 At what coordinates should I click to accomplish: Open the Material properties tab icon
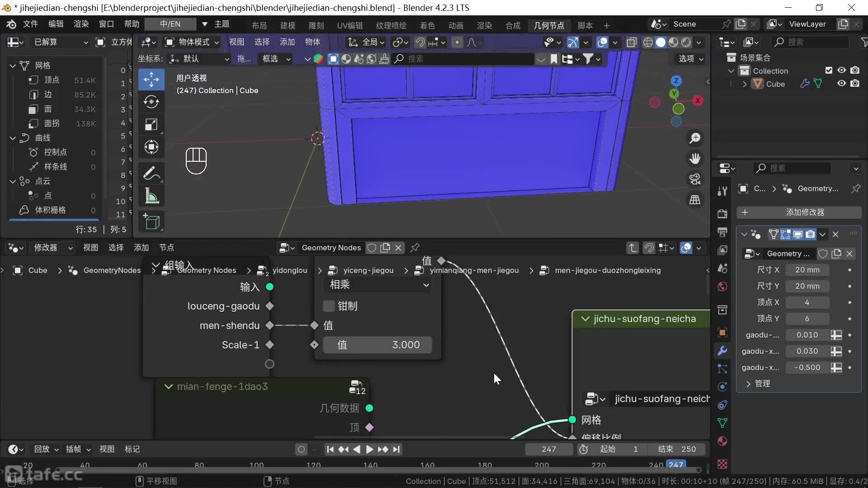tap(722, 441)
